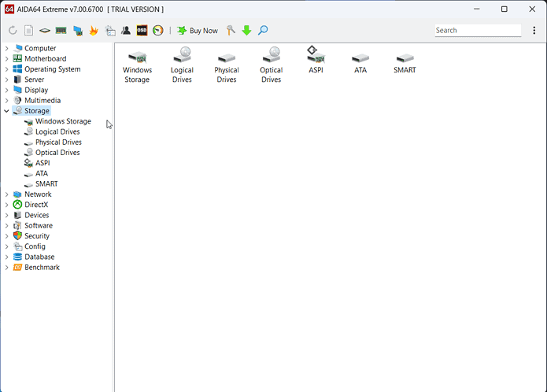Open the ASPI icon in main pane
547x392 pixels.
click(316, 60)
